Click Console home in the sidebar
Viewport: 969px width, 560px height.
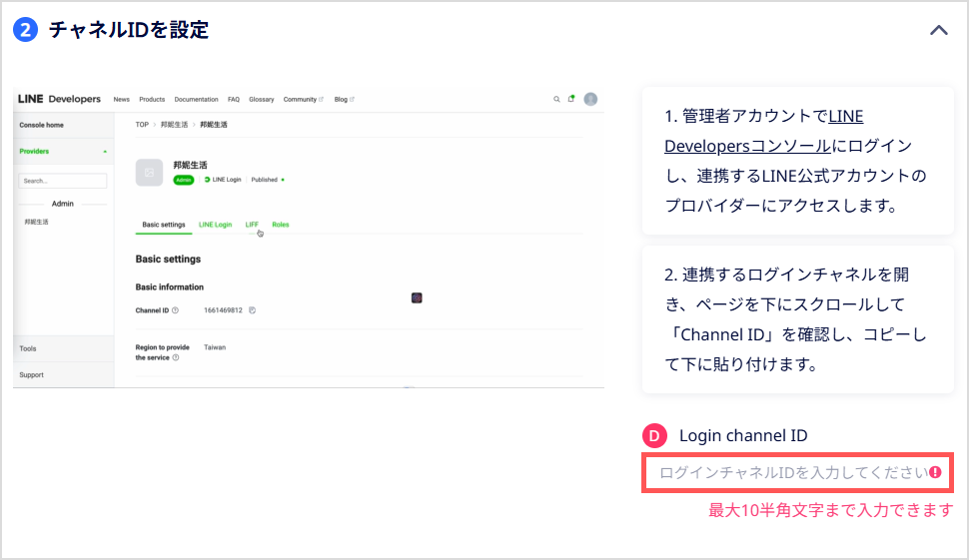pyautogui.click(x=41, y=126)
